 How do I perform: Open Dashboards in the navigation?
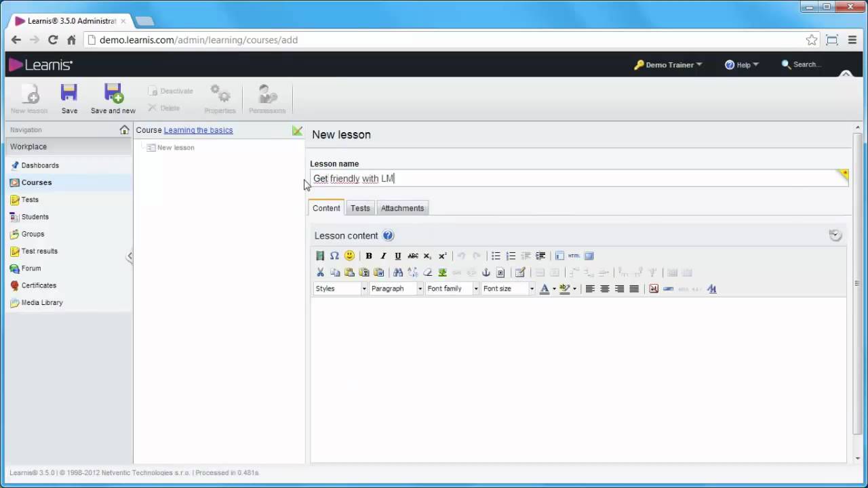coord(40,165)
